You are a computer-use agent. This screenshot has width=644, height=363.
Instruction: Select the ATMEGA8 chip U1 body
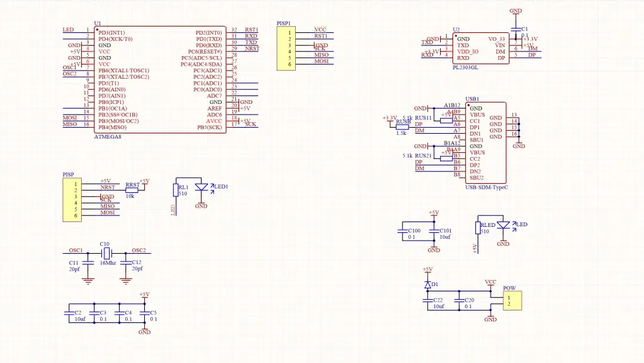coord(160,80)
